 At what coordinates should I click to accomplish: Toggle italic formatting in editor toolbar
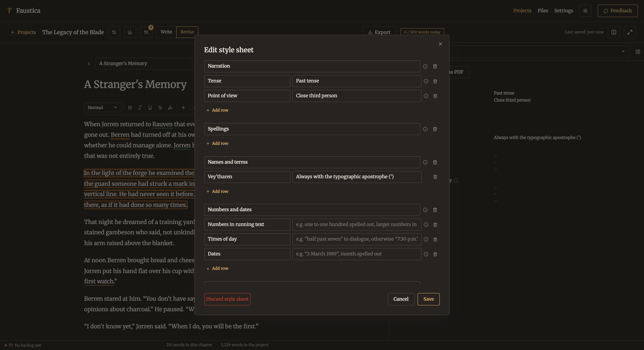[x=140, y=108]
